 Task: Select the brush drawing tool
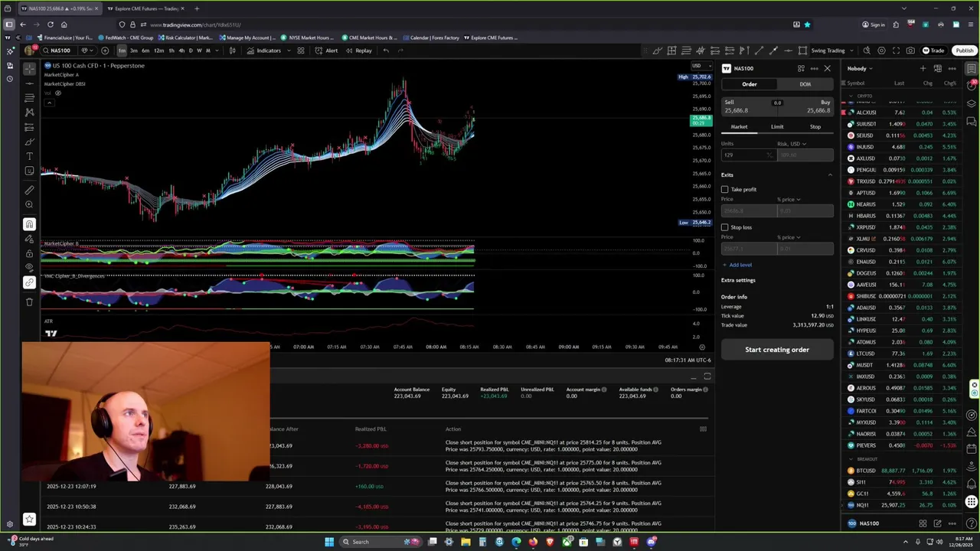click(29, 142)
